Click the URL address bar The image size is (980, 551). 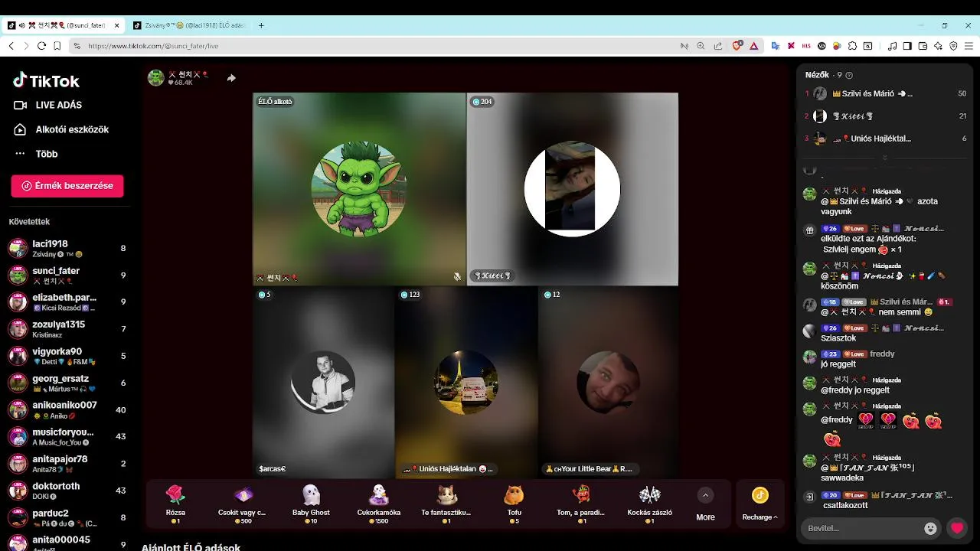[x=375, y=46]
